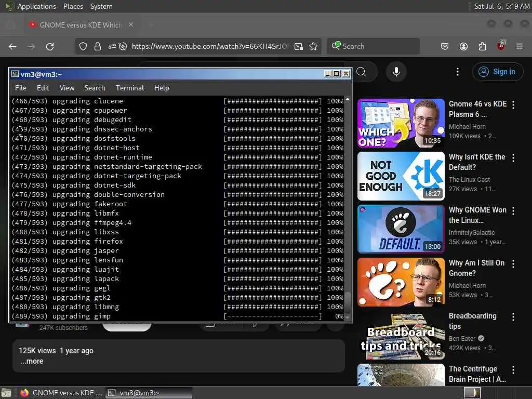Click the site padlock security icon
The width and height of the screenshot is (532, 399).
pyautogui.click(x=97, y=46)
